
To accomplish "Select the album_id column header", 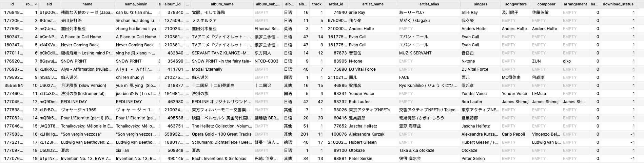I will [173, 4].
